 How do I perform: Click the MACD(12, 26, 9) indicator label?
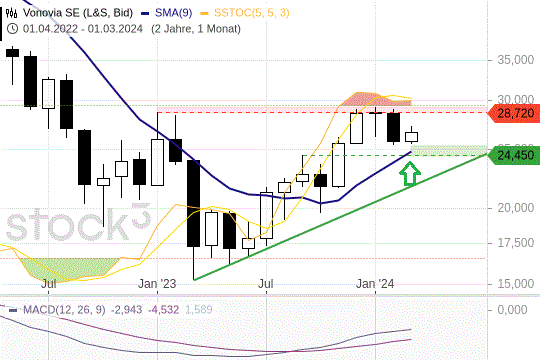click(x=64, y=310)
